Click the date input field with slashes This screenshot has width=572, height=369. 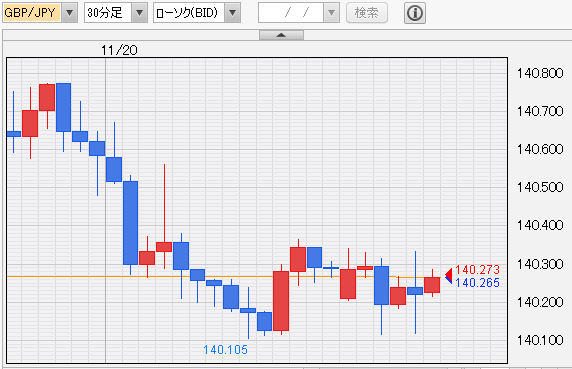pos(291,13)
